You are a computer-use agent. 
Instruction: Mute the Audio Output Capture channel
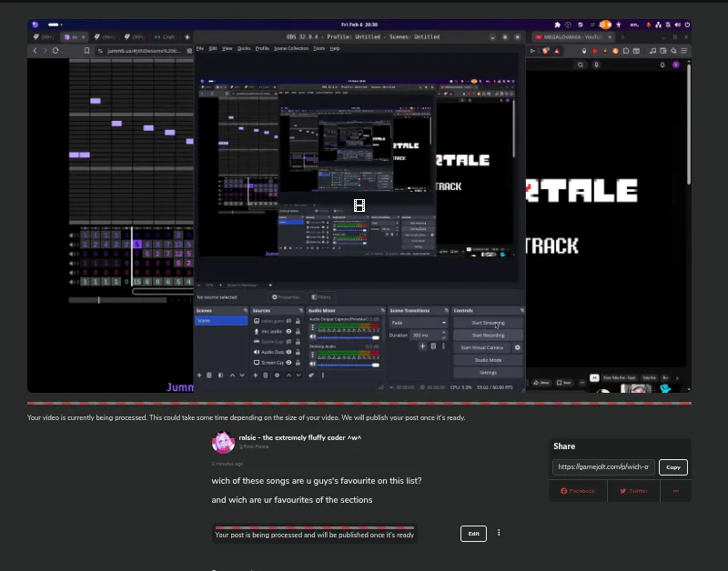312,337
